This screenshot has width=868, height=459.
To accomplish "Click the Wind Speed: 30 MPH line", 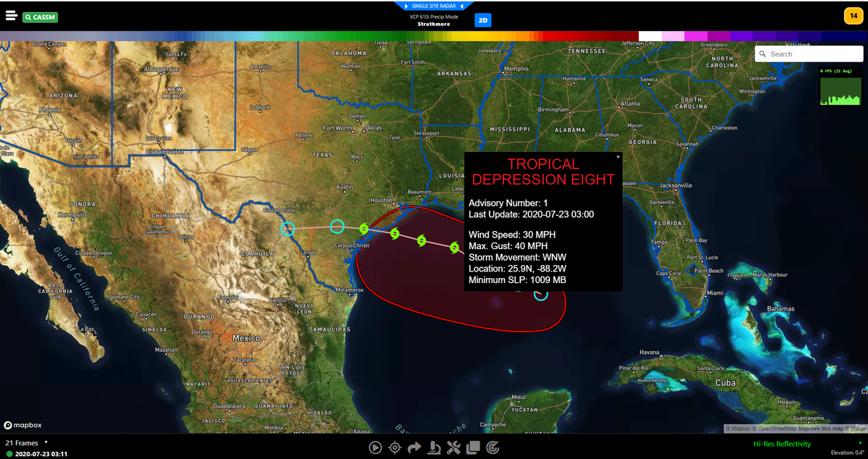I will click(x=513, y=235).
